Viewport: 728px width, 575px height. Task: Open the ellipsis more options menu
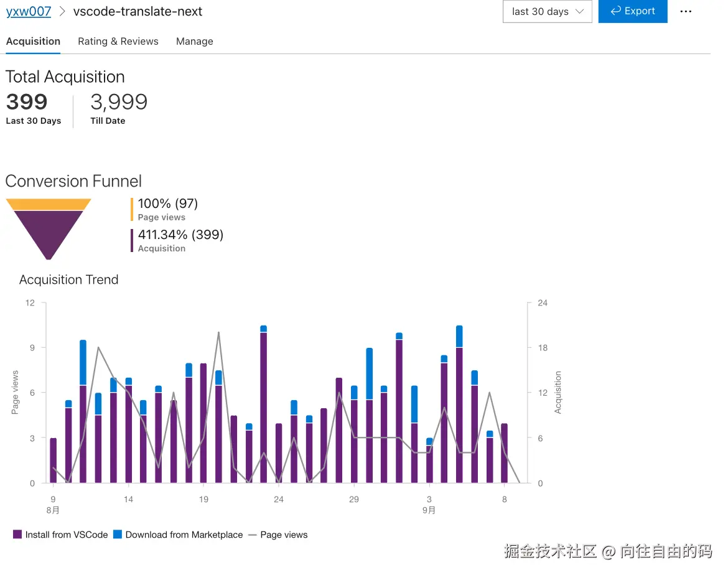click(x=686, y=11)
